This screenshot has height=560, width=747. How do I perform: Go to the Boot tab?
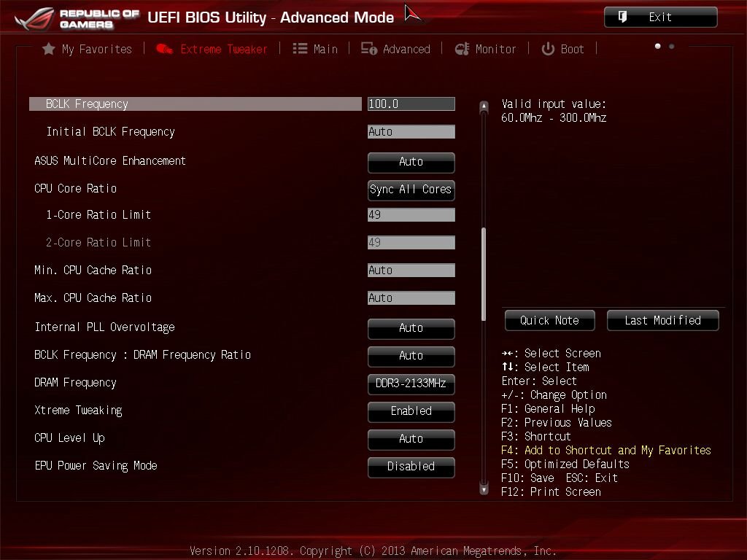[x=562, y=49]
